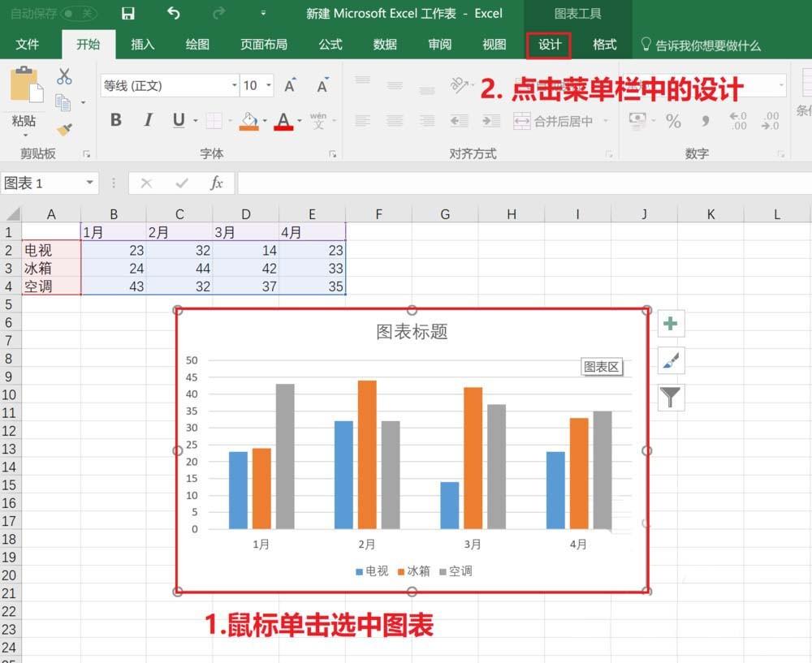Toggle bold formatting on the selection
The image size is (812, 663).
(114, 119)
